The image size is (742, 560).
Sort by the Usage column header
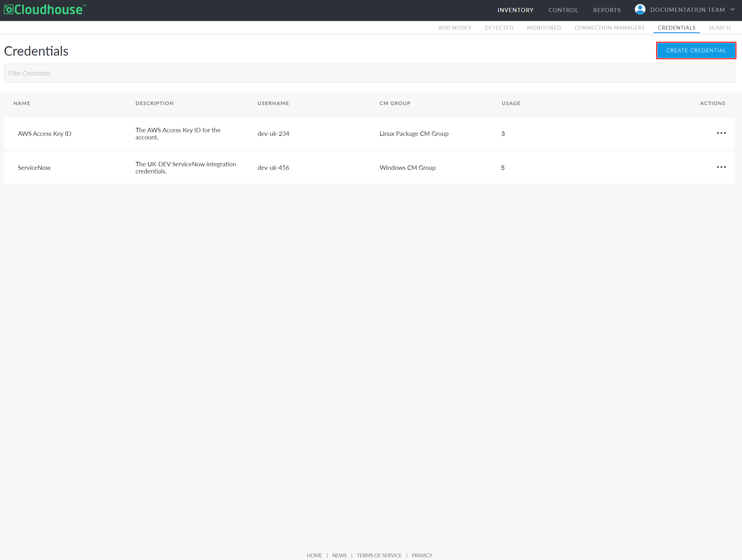tap(511, 103)
